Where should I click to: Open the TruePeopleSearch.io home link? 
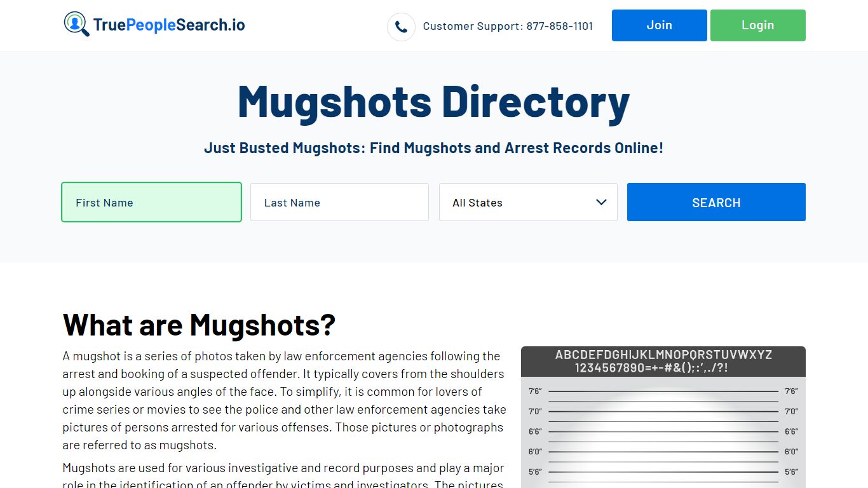tap(154, 25)
